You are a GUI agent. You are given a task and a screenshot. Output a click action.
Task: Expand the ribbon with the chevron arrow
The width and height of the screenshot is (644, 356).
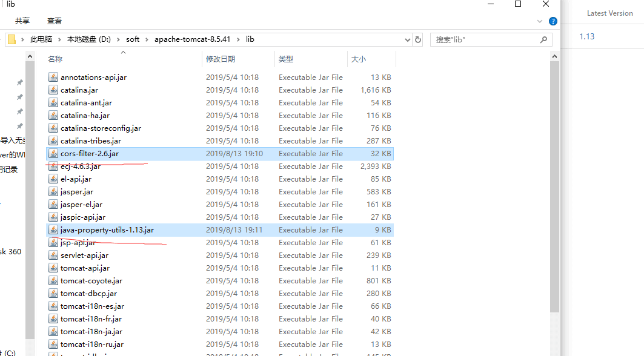pos(540,21)
